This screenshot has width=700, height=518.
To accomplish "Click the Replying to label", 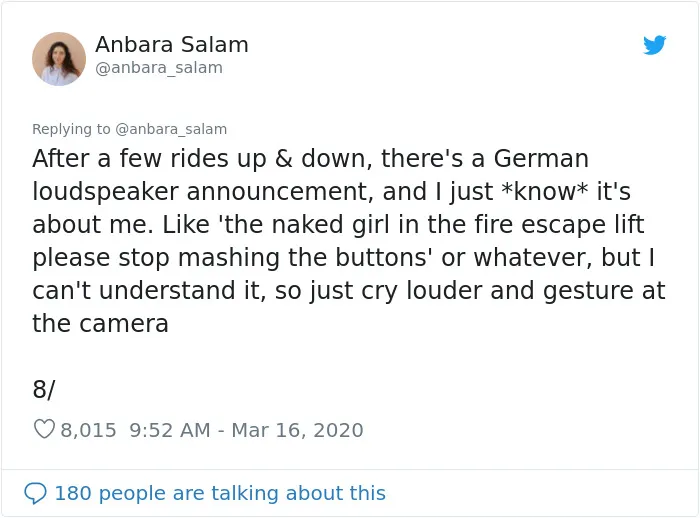I will [x=71, y=129].
